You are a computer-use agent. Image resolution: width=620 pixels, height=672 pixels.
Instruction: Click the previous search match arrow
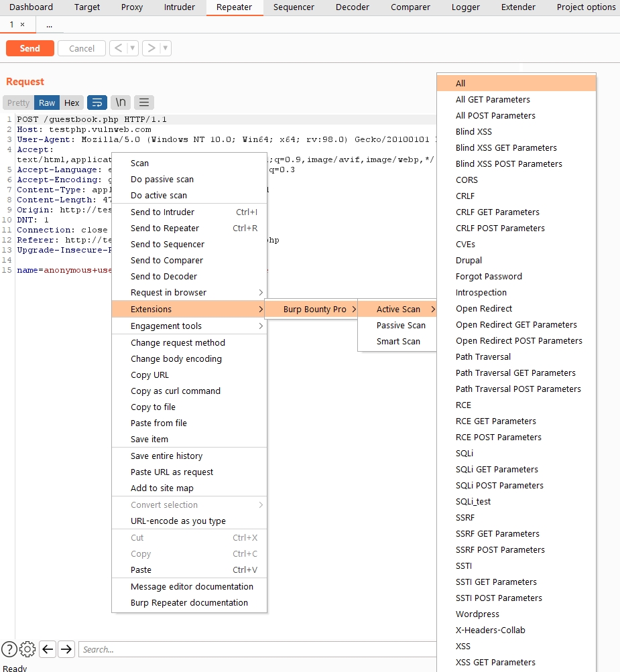(48, 649)
